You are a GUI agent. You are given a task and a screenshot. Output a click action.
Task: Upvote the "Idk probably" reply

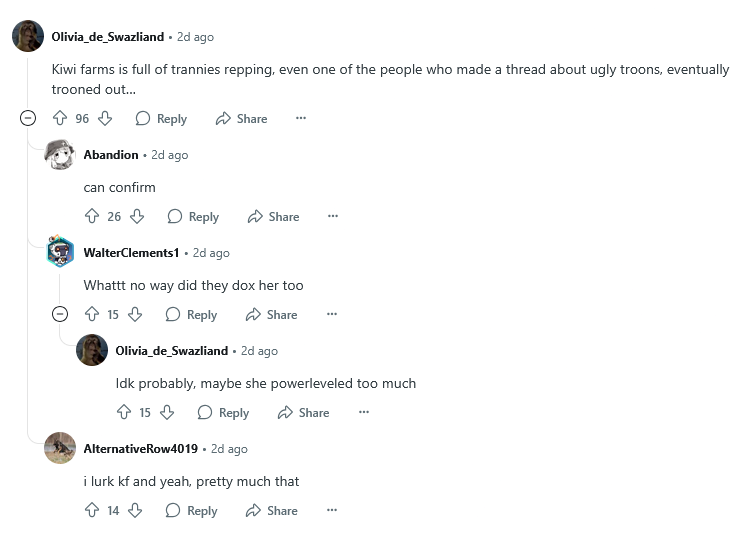coord(124,412)
